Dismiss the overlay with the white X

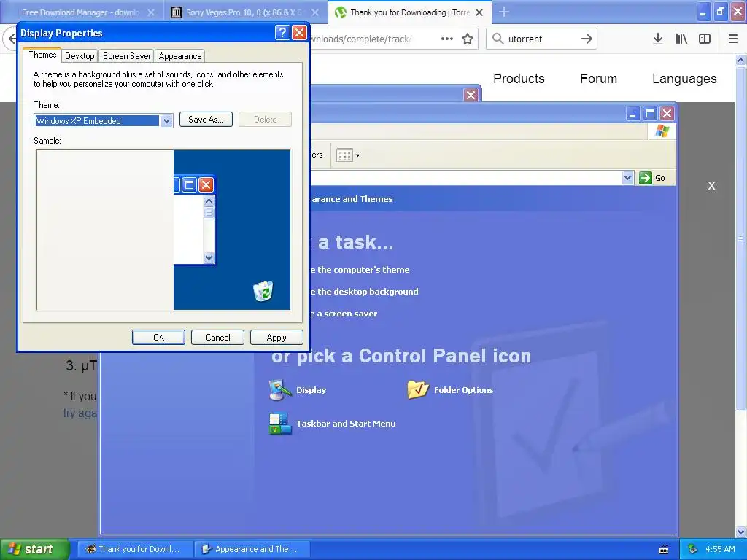(x=711, y=186)
